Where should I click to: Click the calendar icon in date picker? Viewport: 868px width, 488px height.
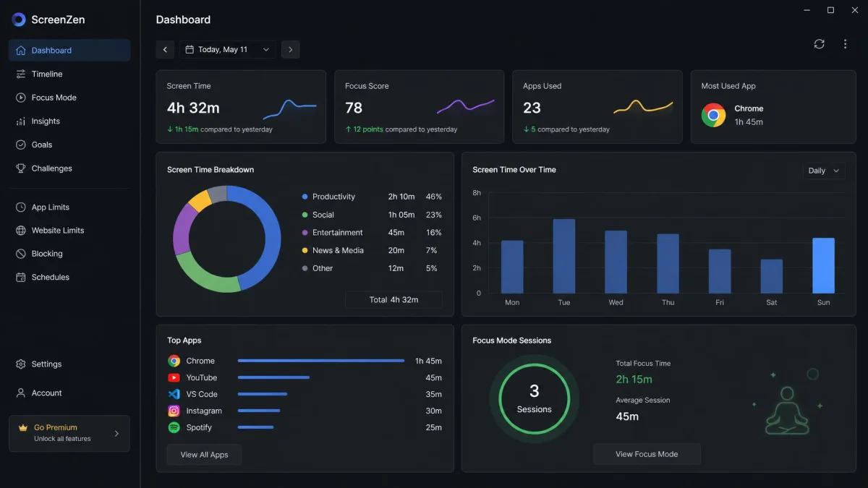190,50
